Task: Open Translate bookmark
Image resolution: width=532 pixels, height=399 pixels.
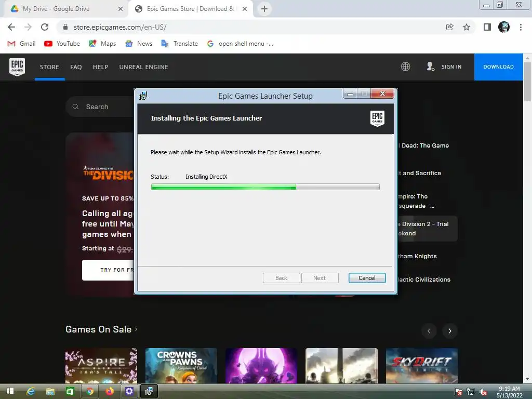Action: tap(179, 44)
